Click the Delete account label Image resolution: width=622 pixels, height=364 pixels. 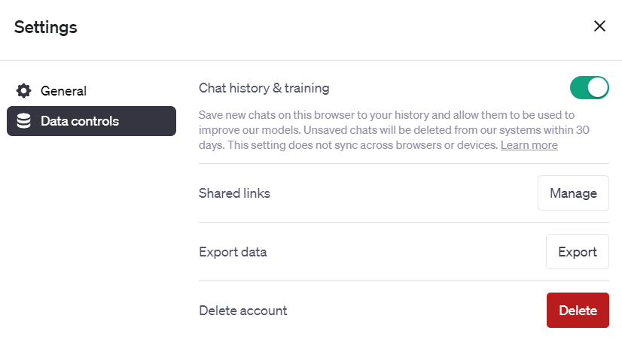[242, 311]
